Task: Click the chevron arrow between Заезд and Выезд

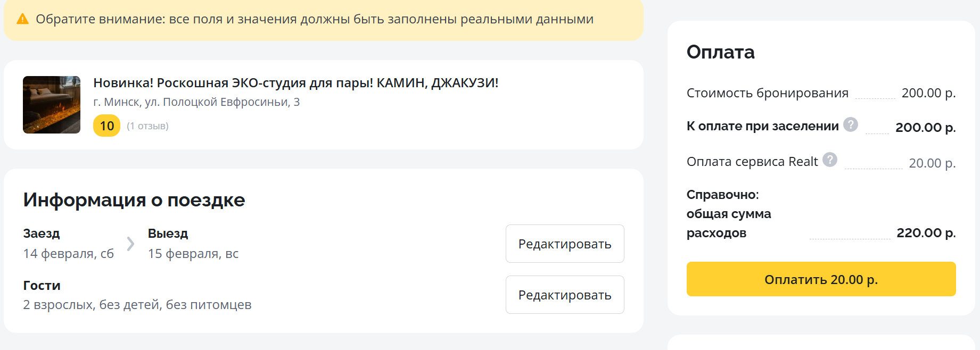Action: coord(130,244)
